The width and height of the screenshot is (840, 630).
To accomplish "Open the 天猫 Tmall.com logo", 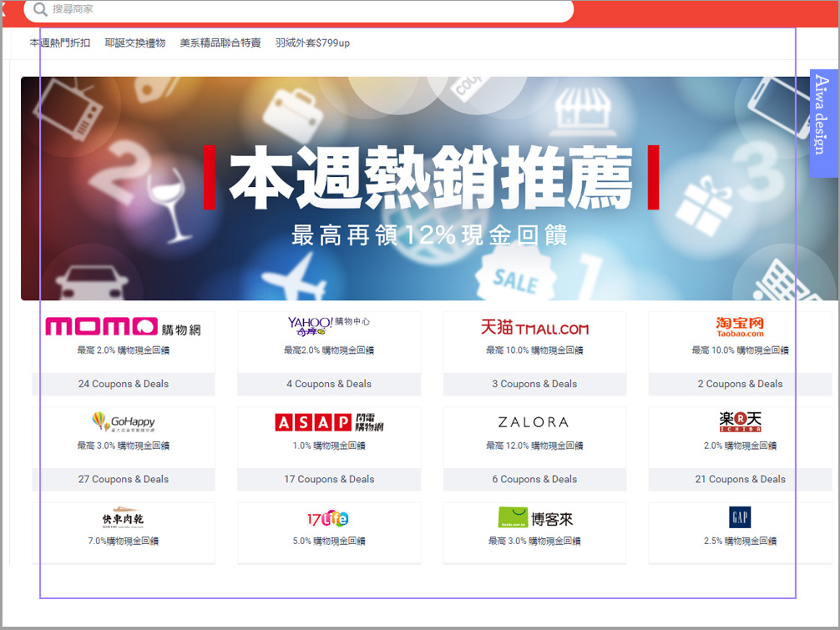I will [534, 327].
